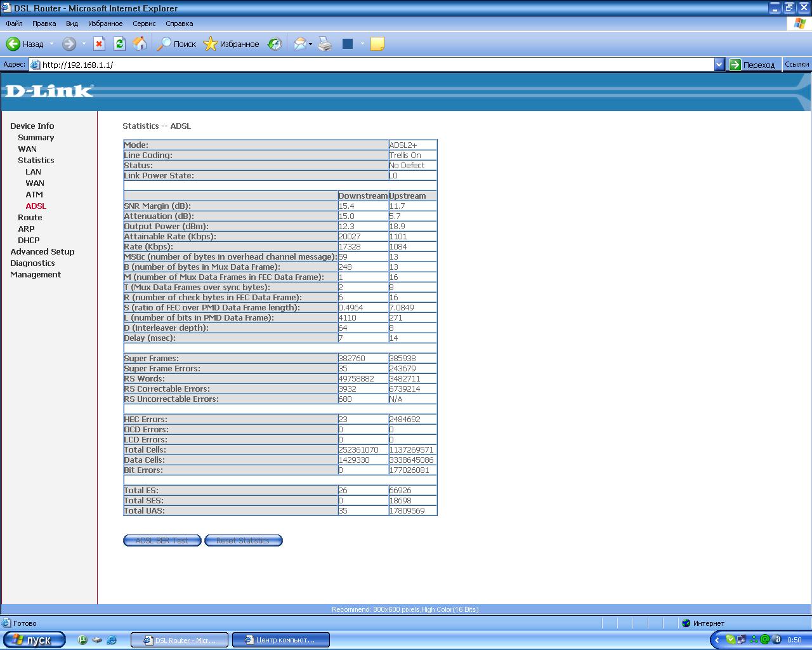Image resolution: width=812 pixels, height=650 pixels.
Task: Click the yellow note icon in the toolbar
Action: click(377, 44)
